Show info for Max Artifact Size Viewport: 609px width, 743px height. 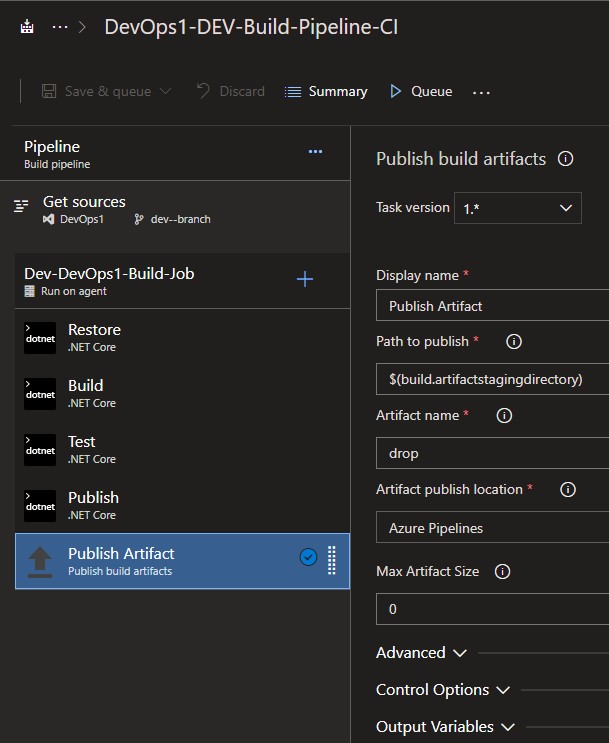pos(502,571)
